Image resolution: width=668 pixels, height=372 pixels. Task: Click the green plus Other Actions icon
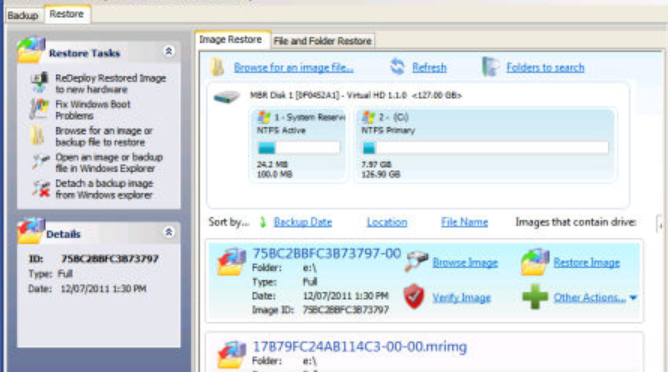click(x=535, y=297)
